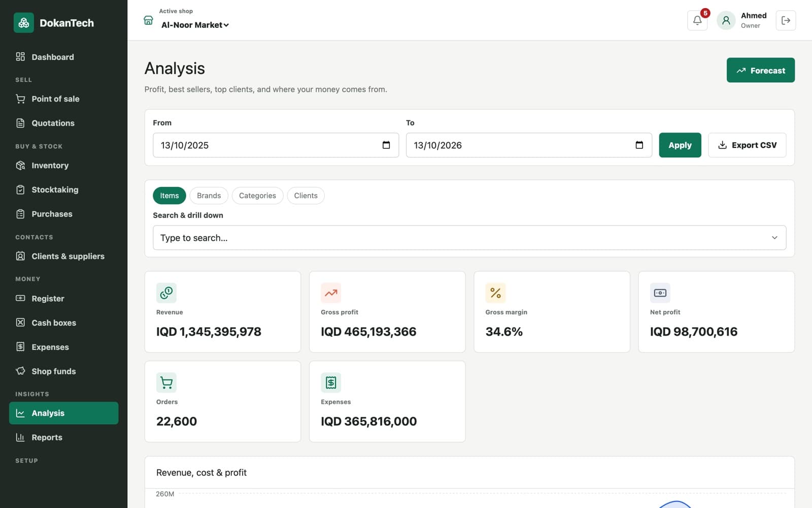The image size is (812, 508).
Task: Click Export CSV button
Action: 747,145
